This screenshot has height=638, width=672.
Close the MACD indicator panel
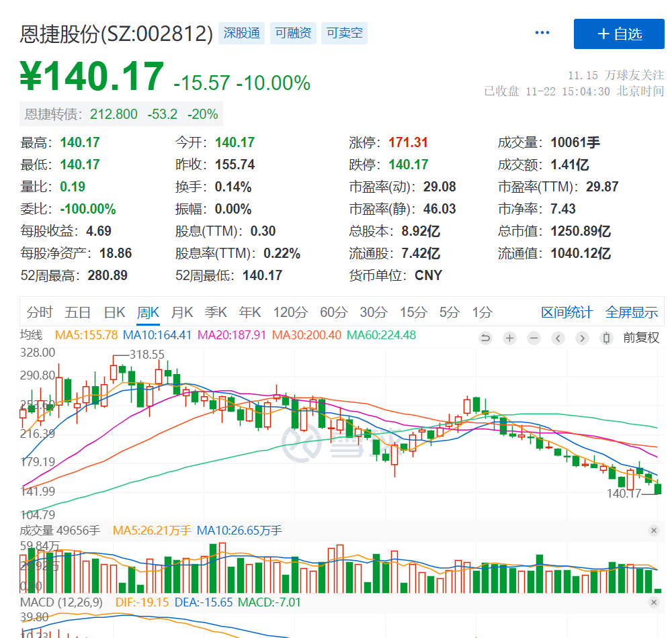[653, 602]
